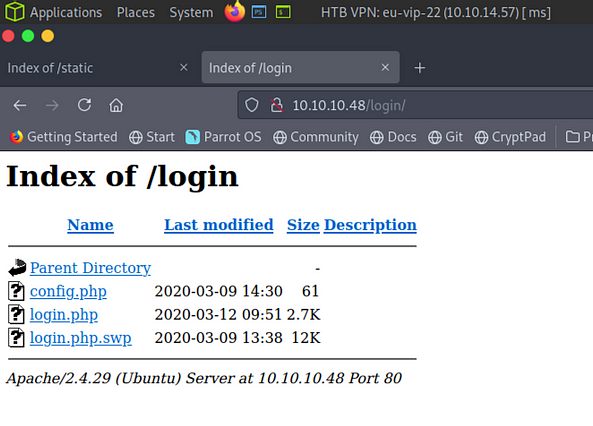Launch Firefox from the top panel
Viewport: 593px width, 426px height.
tap(234, 11)
